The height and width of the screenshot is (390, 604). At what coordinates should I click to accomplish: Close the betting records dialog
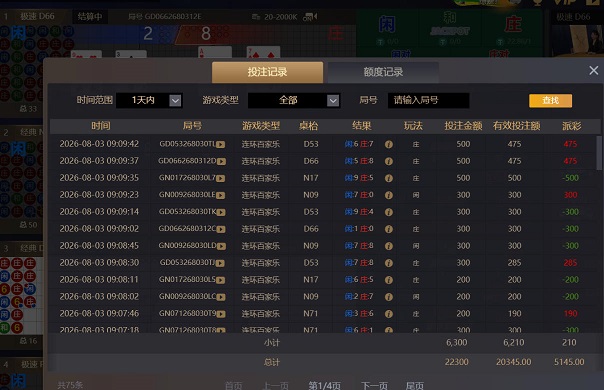pyautogui.click(x=593, y=71)
